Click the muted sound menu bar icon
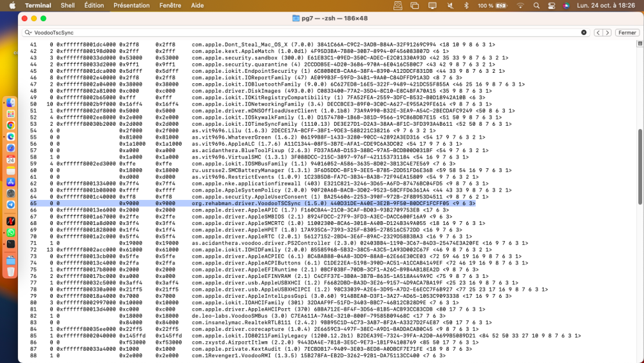 [450, 5]
